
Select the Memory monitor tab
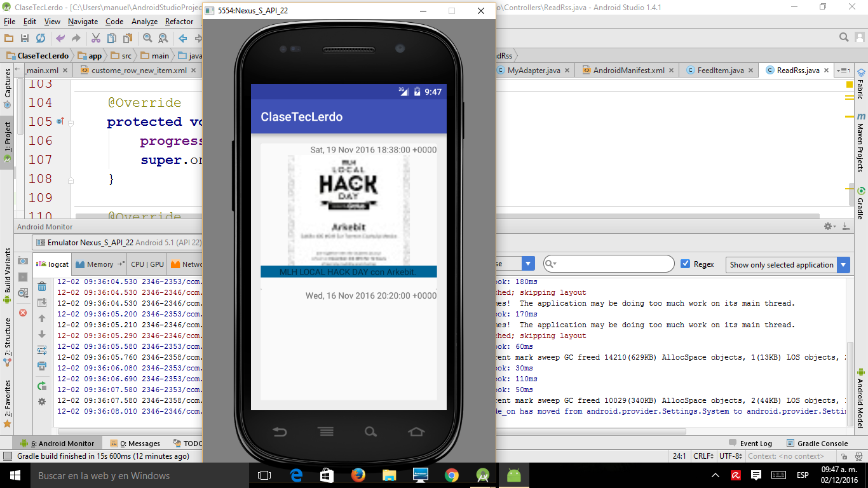point(99,264)
